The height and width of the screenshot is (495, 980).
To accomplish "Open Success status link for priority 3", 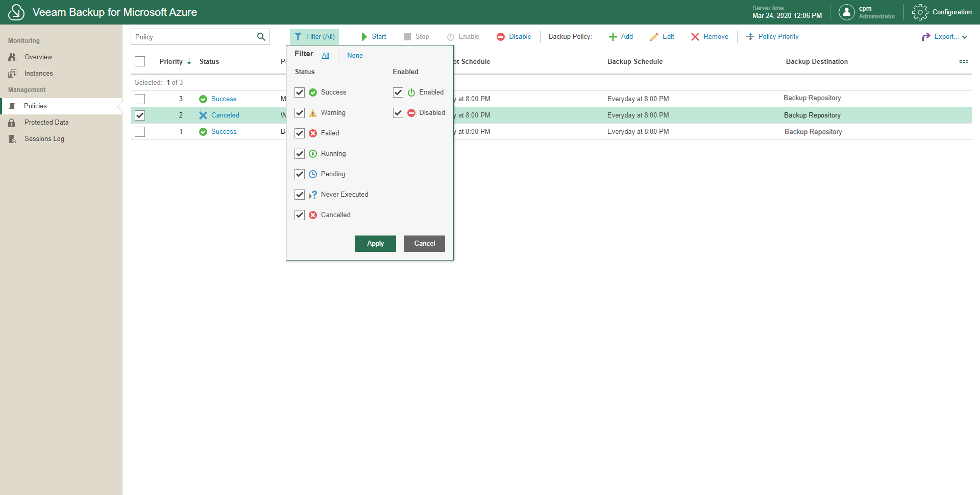I will [x=224, y=99].
